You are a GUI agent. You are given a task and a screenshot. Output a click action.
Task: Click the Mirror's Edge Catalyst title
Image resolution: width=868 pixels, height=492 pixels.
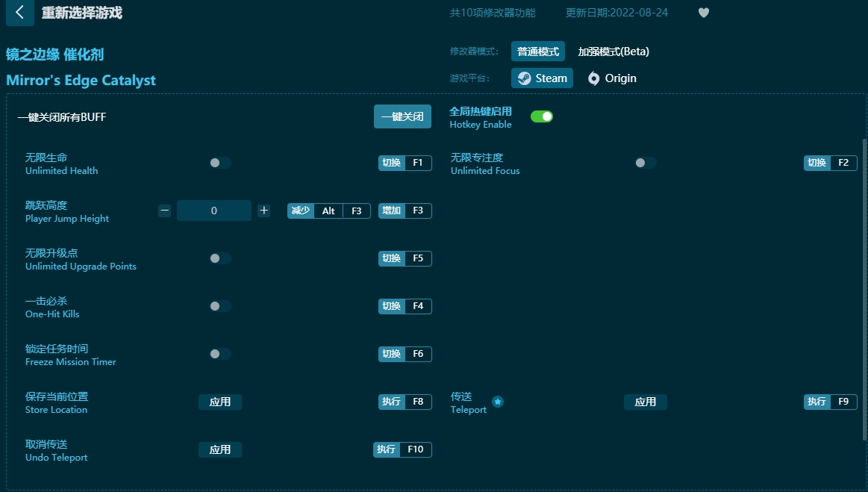tap(81, 81)
